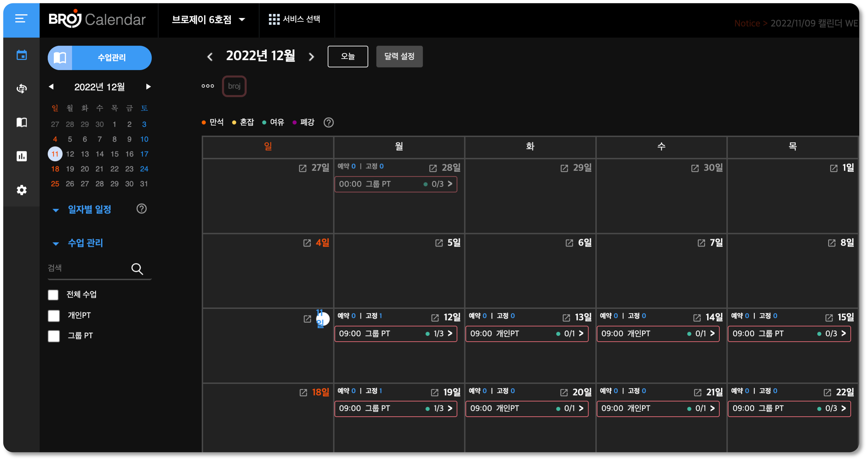This screenshot has width=868, height=461.
Task: Open the bar chart statistics icon
Action: coord(22,156)
